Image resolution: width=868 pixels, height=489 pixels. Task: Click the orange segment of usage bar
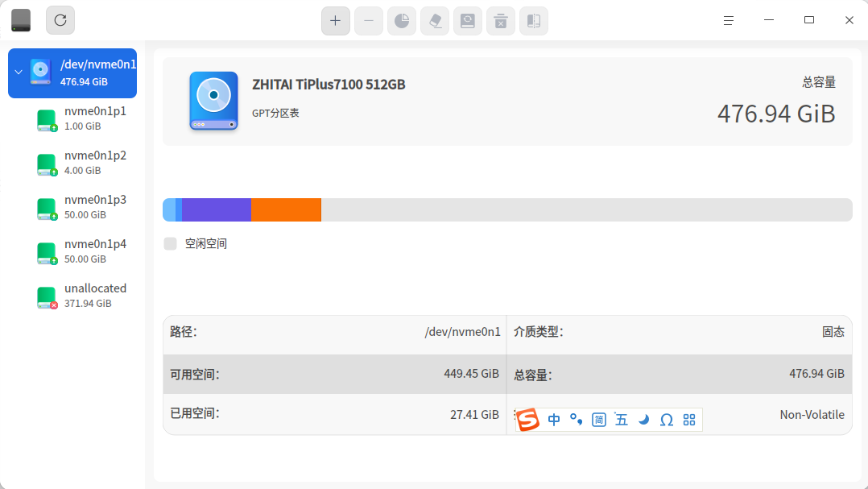[x=286, y=210]
